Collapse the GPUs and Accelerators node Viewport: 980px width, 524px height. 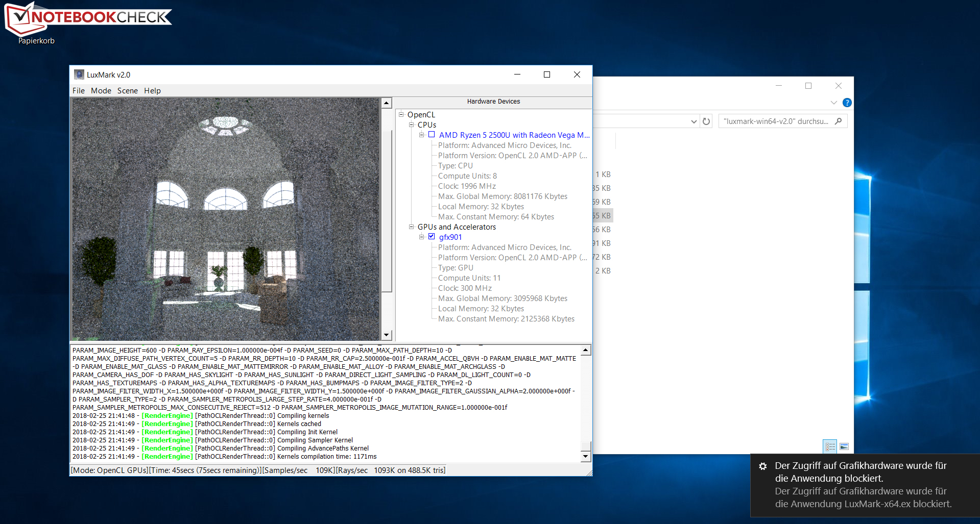coord(412,227)
